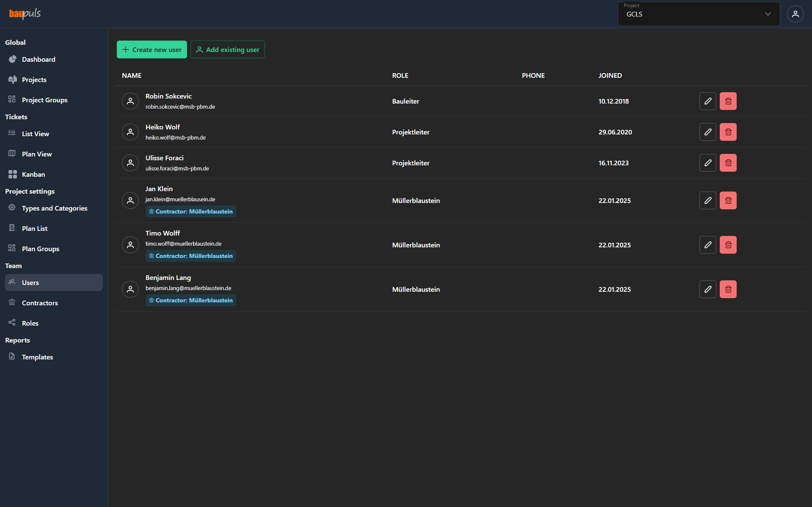Viewport: 812px width, 507px height.
Task: Click the edit pencil for Robin Sokcevic
Action: 707,101
